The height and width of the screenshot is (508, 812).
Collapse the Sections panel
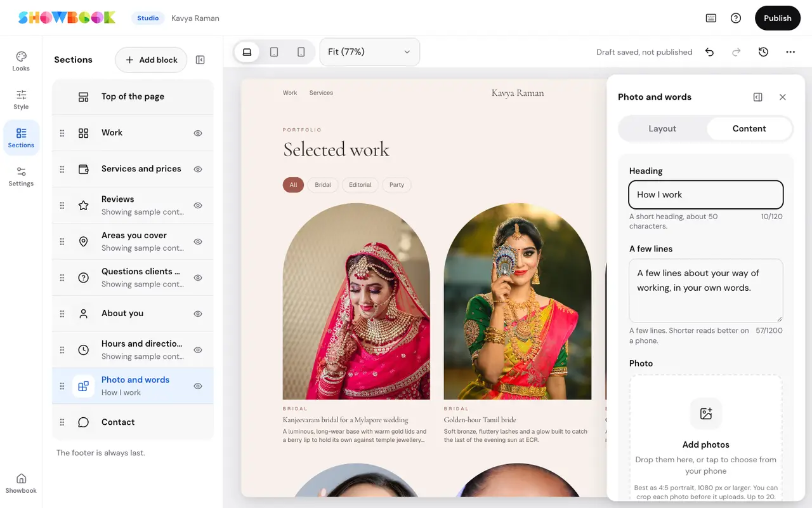tap(200, 60)
